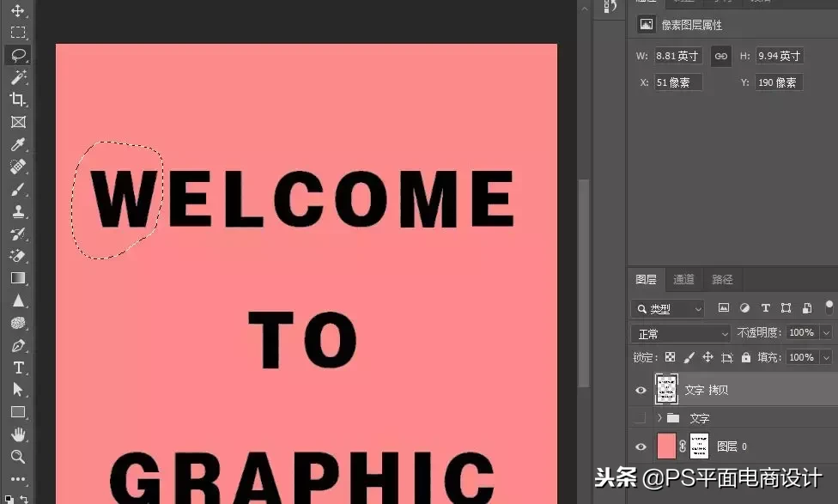Select the History Brush tool
This screenshot has height=504, width=838.
coord(18,234)
